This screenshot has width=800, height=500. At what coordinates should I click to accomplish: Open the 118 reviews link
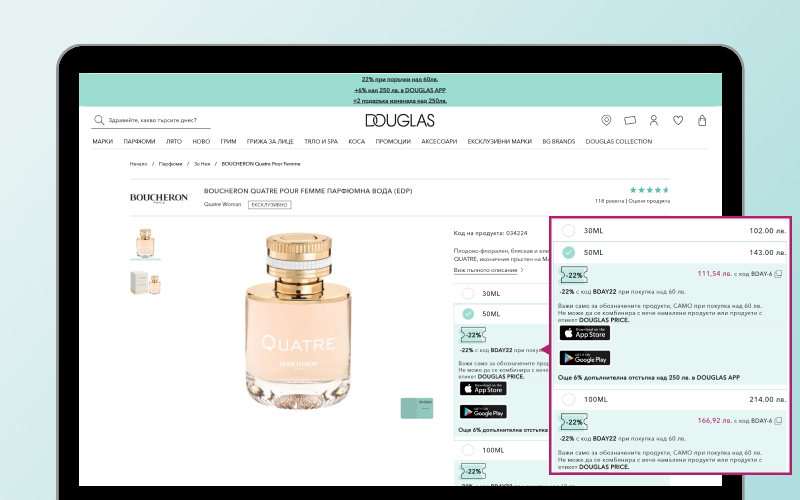pos(609,201)
